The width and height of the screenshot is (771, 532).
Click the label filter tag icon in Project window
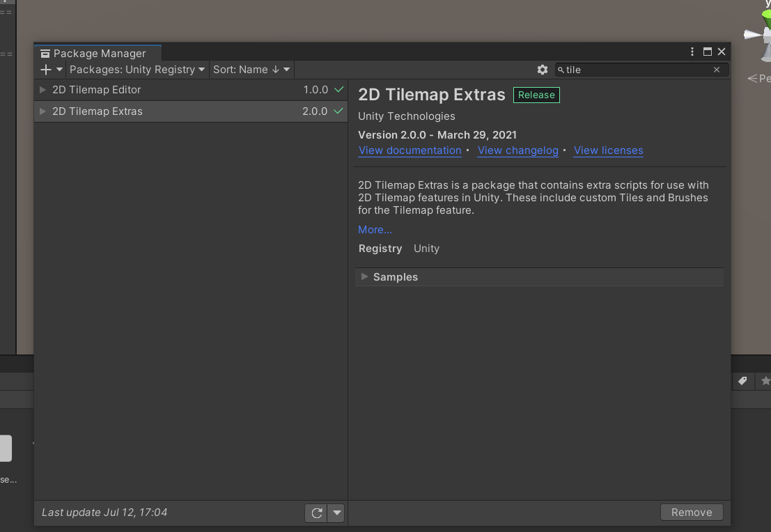click(x=742, y=381)
